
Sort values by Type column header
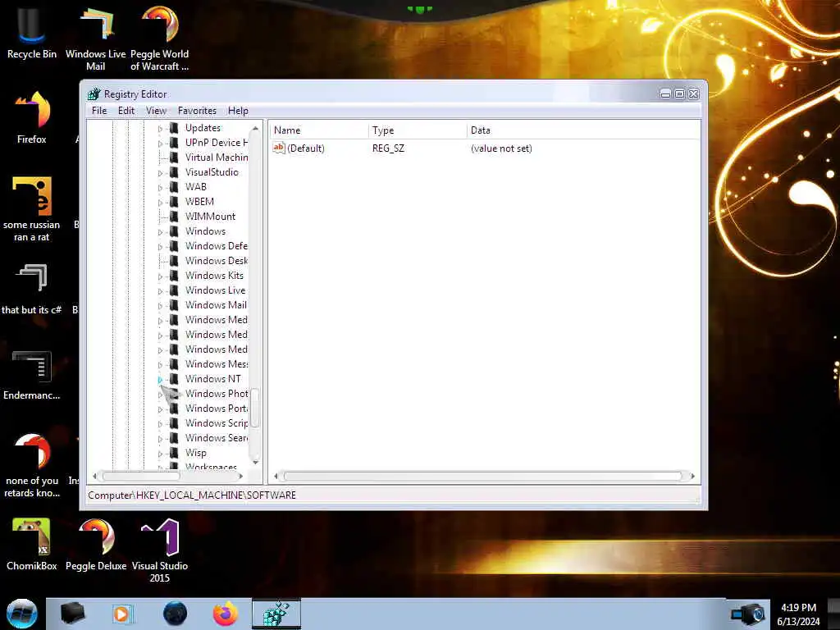point(418,130)
